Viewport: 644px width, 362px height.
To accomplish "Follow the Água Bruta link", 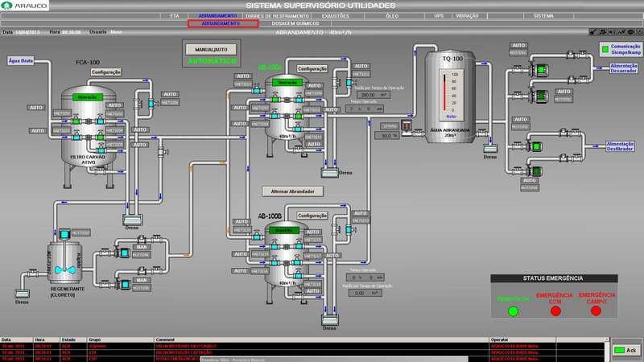I will [21, 61].
